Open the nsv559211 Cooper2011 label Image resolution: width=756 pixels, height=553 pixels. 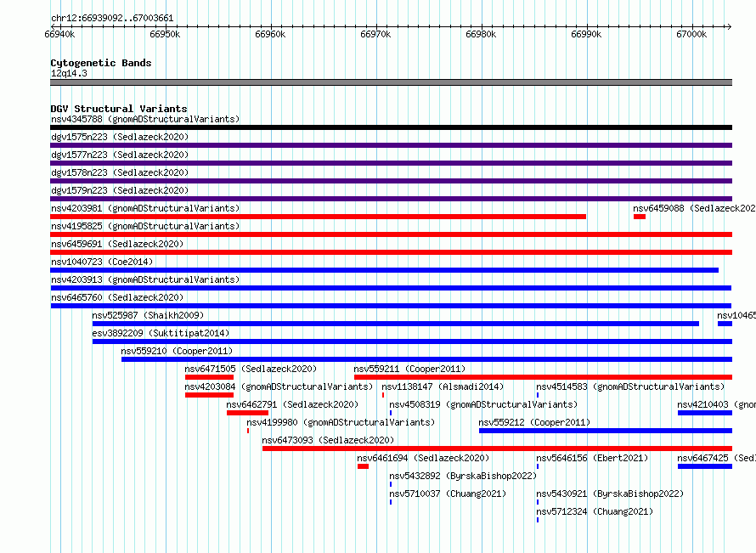tap(409, 369)
